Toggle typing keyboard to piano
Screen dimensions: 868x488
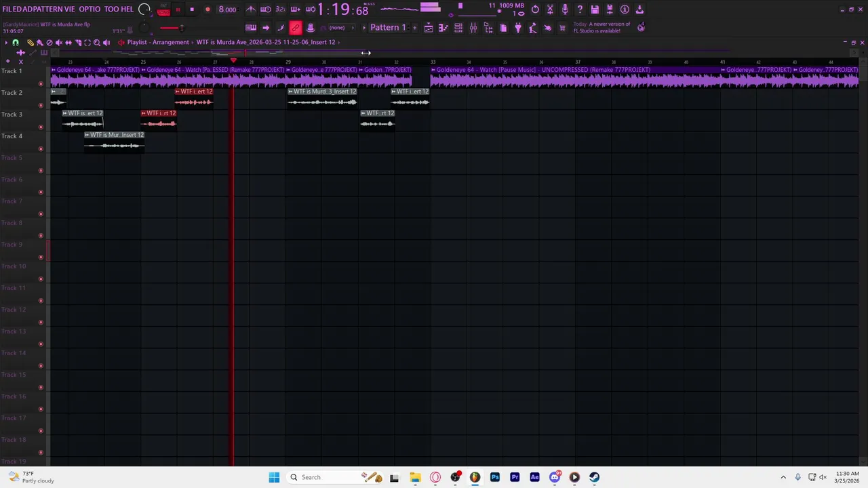pos(251,28)
